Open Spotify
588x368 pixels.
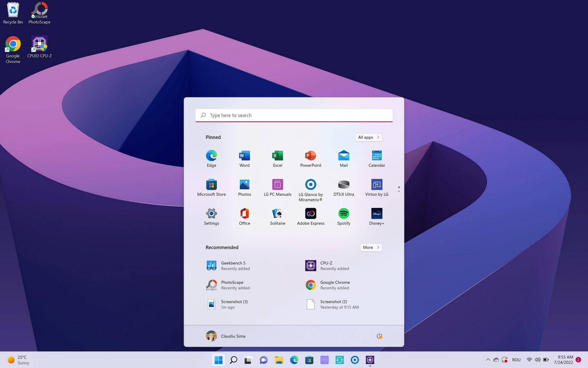344,217
